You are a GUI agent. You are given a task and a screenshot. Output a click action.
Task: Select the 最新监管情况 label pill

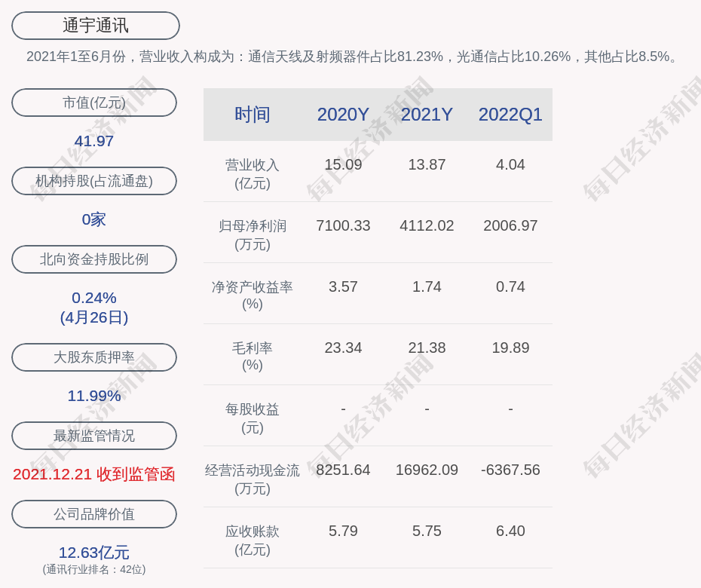point(94,436)
